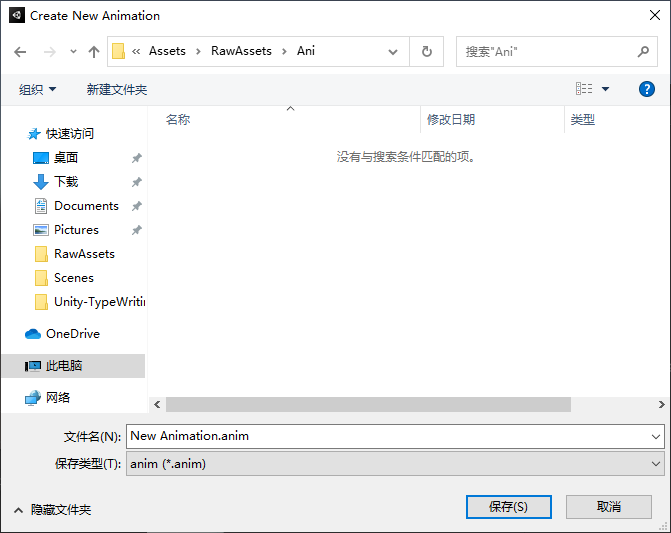The height and width of the screenshot is (533, 671).
Task: Select 网络 in the navigation pane
Action: (x=58, y=398)
